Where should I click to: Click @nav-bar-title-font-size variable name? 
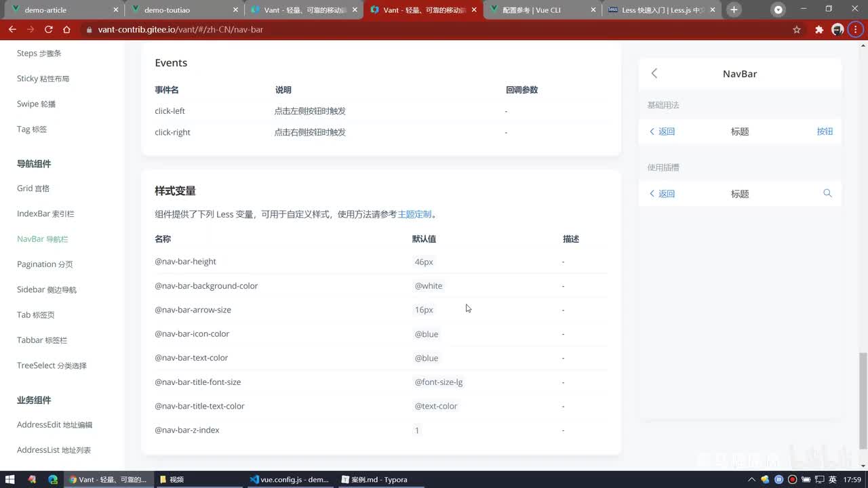pos(198,382)
